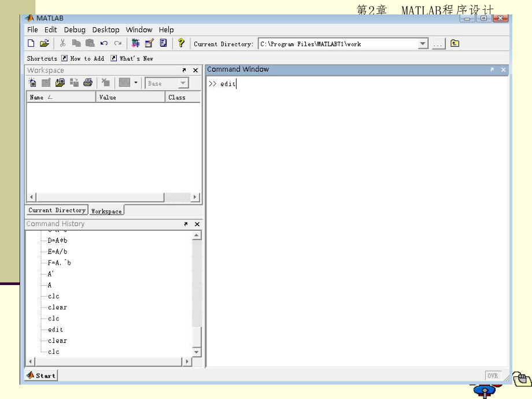
Task: Open the Profiler toolbar icon
Action: 164,43
